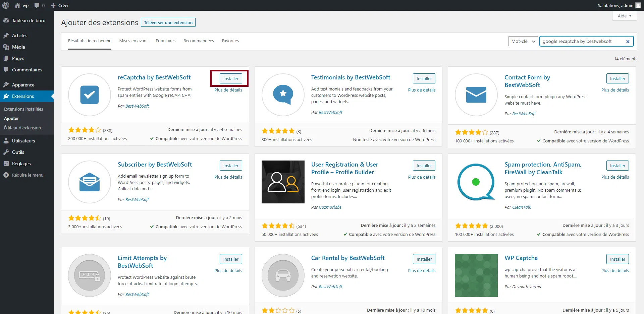
Task: Click the Salutations, admin account text
Action: tap(615, 5)
